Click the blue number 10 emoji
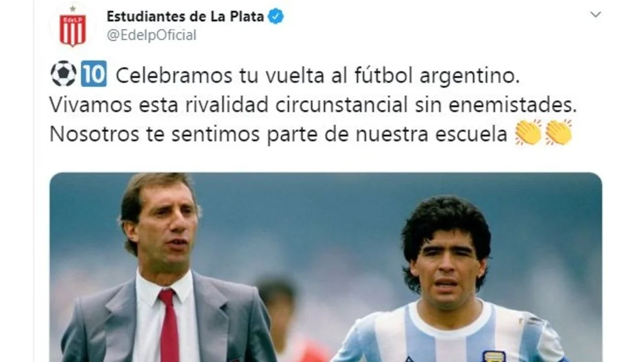The height and width of the screenshot is (362, 644). [x=94, y=74]
